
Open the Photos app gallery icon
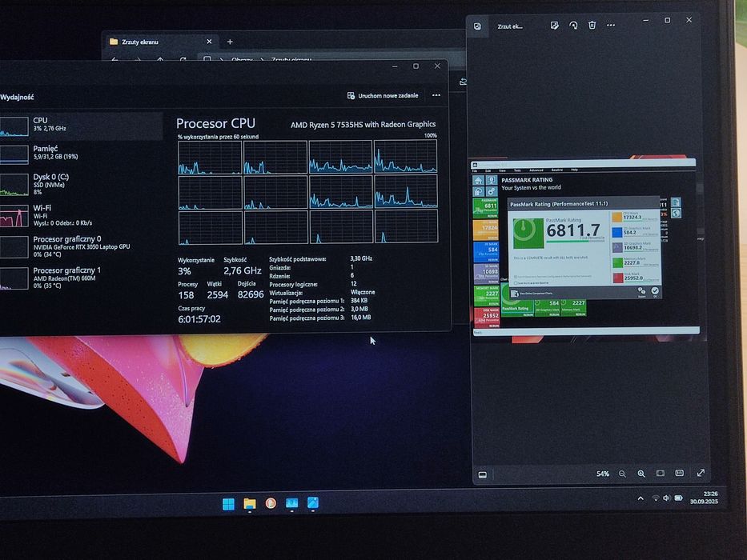477,26
